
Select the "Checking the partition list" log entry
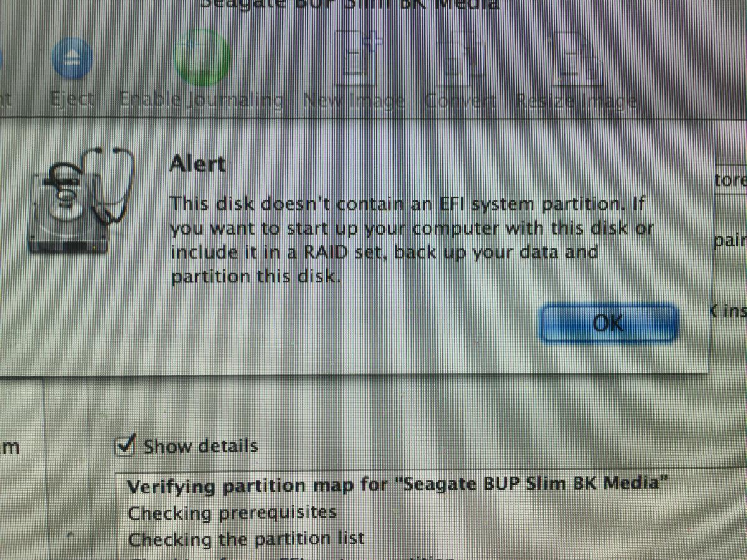pos(247,538)
